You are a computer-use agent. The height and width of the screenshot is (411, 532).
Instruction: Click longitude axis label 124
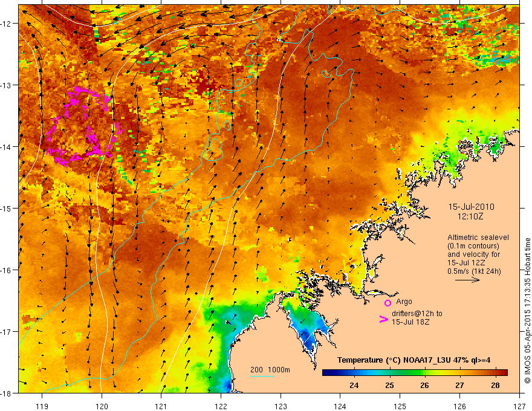click(340, 406)
